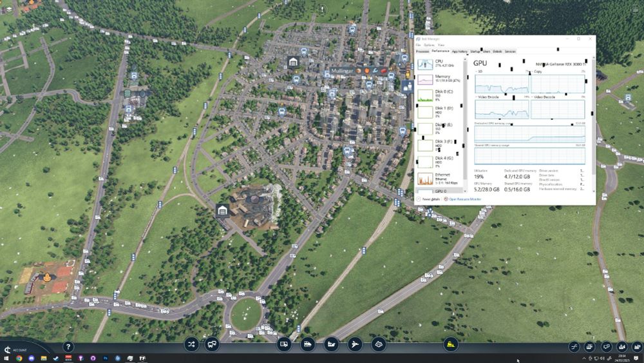644x363 pixels.
Task: Switch to the Startup tab
Action: coord(475,52)
